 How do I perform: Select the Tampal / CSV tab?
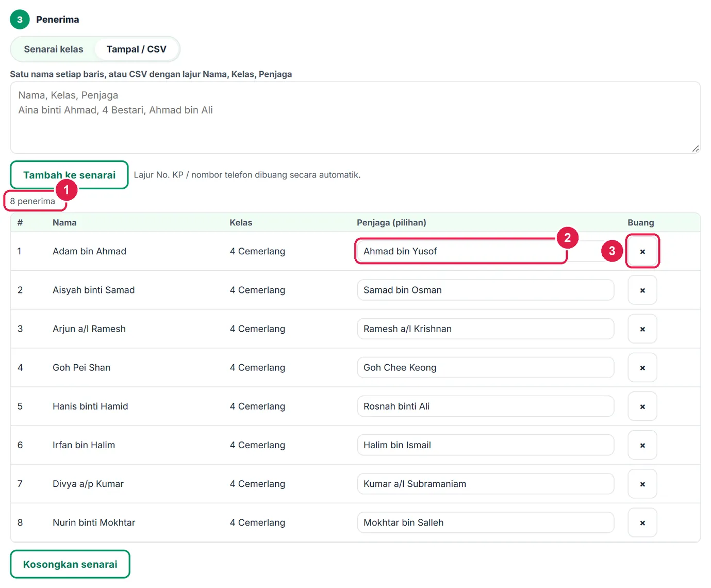(136, 49)
